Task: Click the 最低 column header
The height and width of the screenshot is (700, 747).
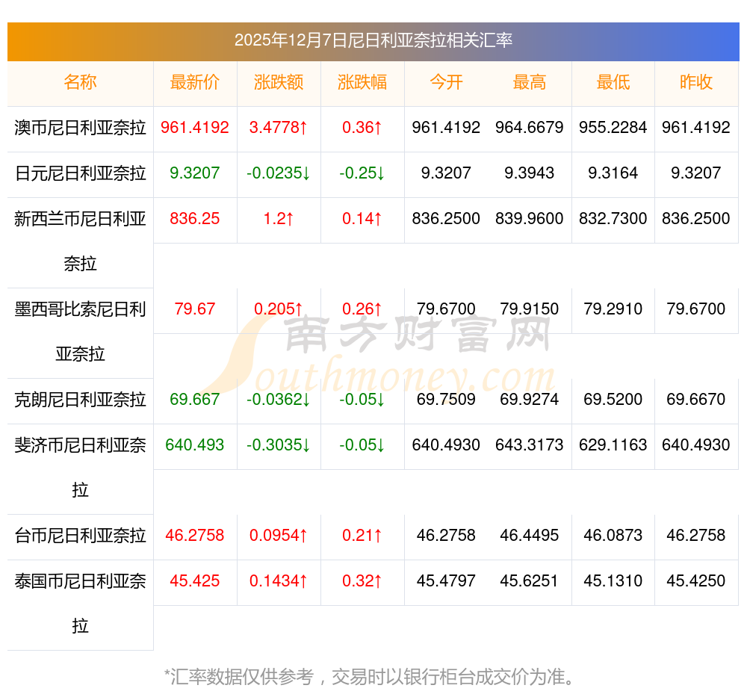Action: 613,83
